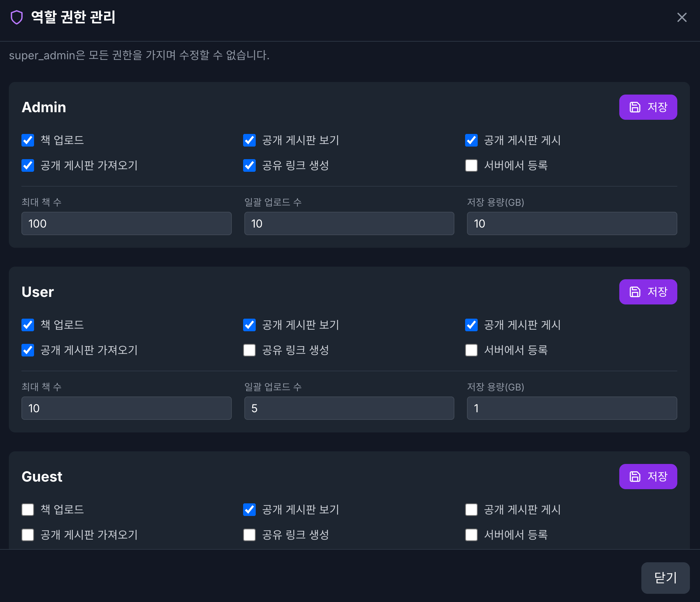Select the Admin 최대 책 수 field showing 100
Viewport: 700px width, 602px height.
126,223
